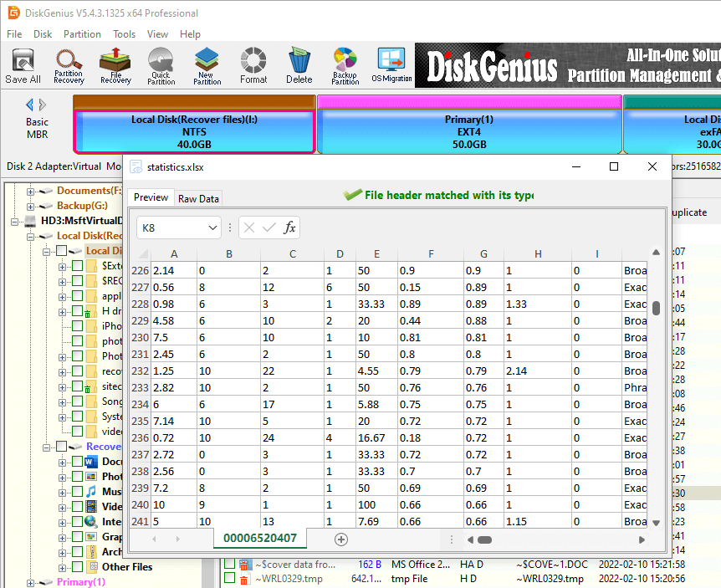Click the New Partition icon
Screen dimensions: 721x588
point(206,64)
